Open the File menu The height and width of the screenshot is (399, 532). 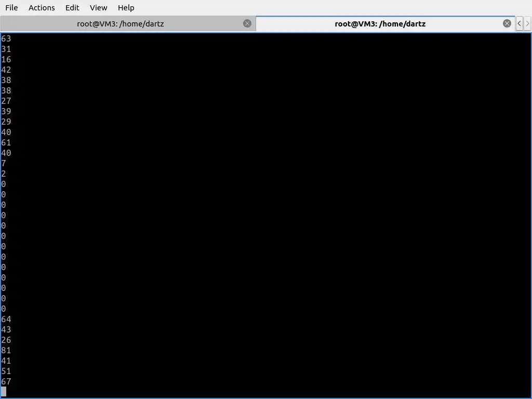11,7
